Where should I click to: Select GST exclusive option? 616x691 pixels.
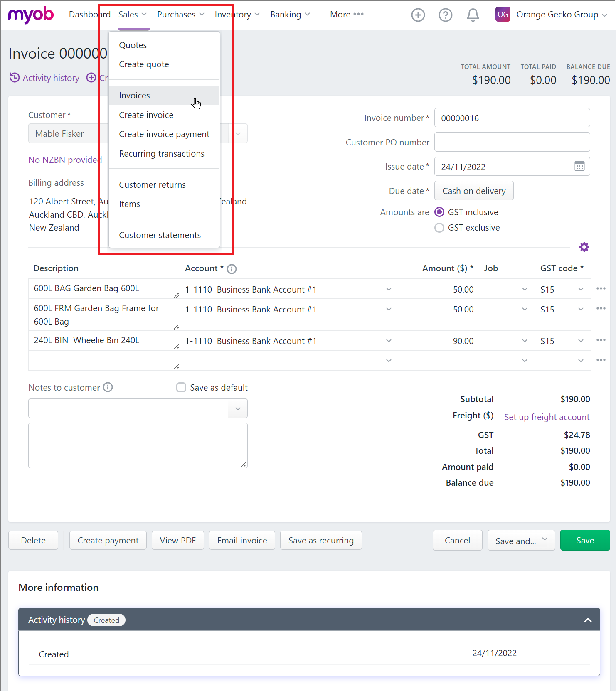tap(439, 228)
